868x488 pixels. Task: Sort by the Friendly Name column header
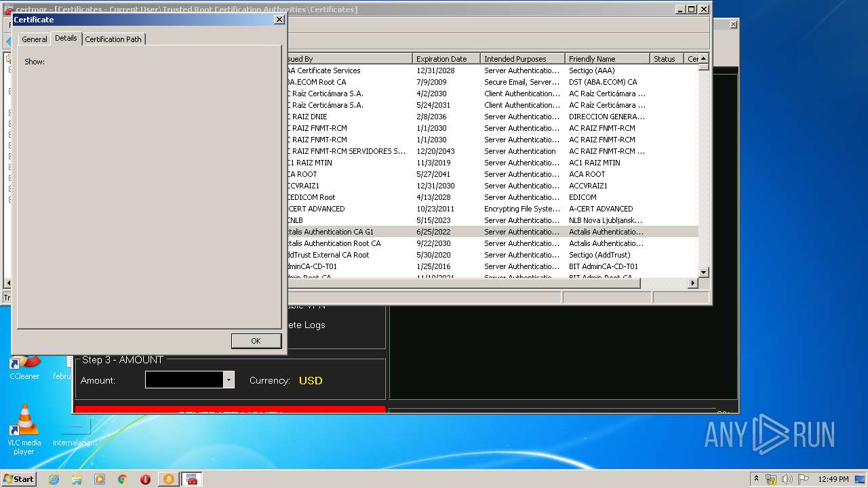[607, 59]
